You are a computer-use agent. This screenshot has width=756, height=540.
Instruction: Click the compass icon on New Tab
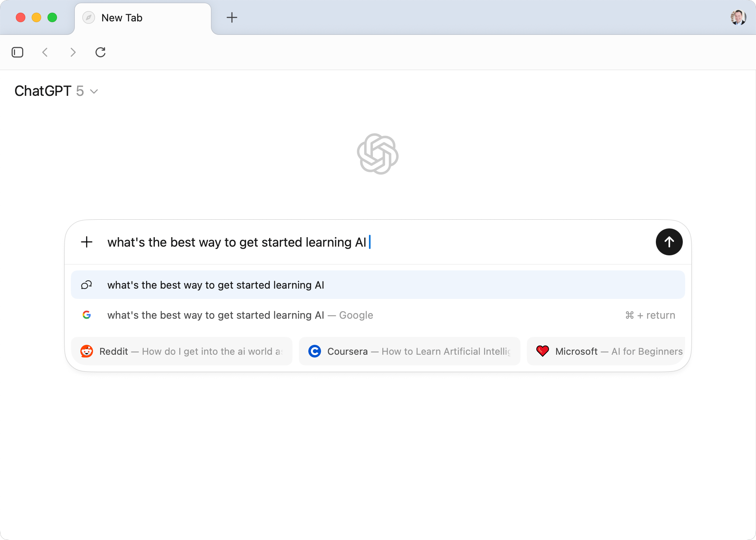click(x=89, y=17)
